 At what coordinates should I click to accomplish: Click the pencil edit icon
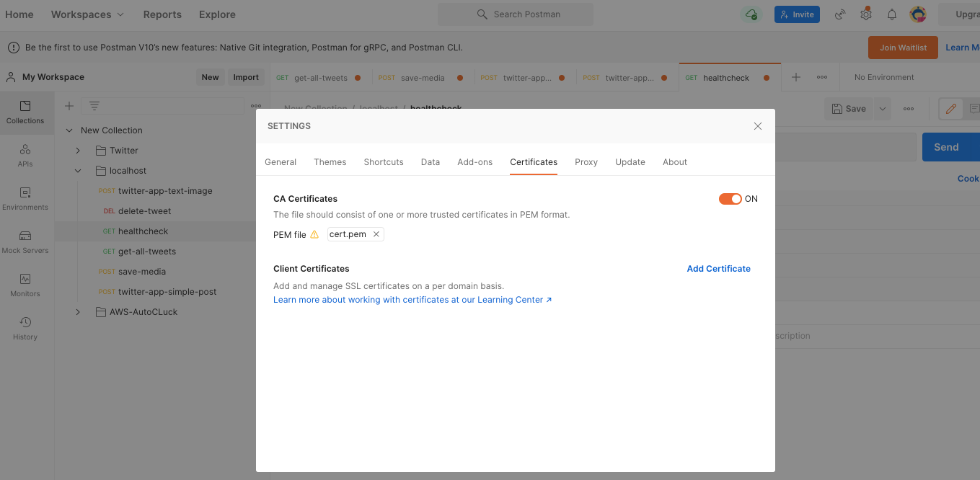click(951, 109)
